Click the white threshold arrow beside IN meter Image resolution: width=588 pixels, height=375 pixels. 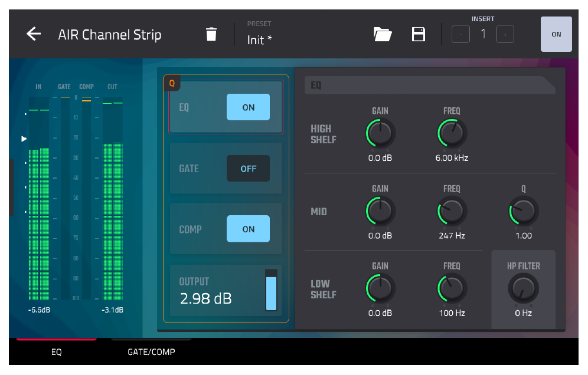(24, 139)
